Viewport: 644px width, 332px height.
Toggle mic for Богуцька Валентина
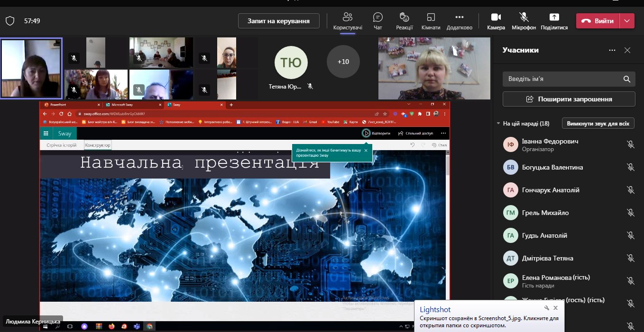(x=630, y=167)
